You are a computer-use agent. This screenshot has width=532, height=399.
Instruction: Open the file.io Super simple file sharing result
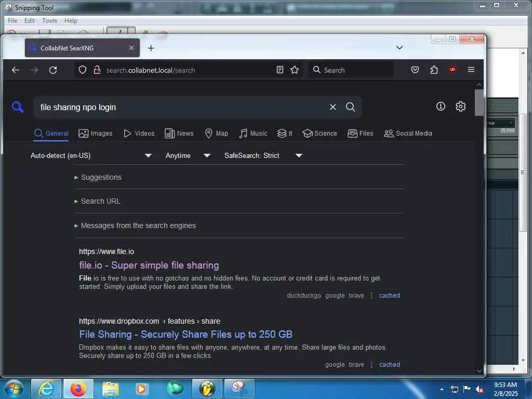[149, 265]
